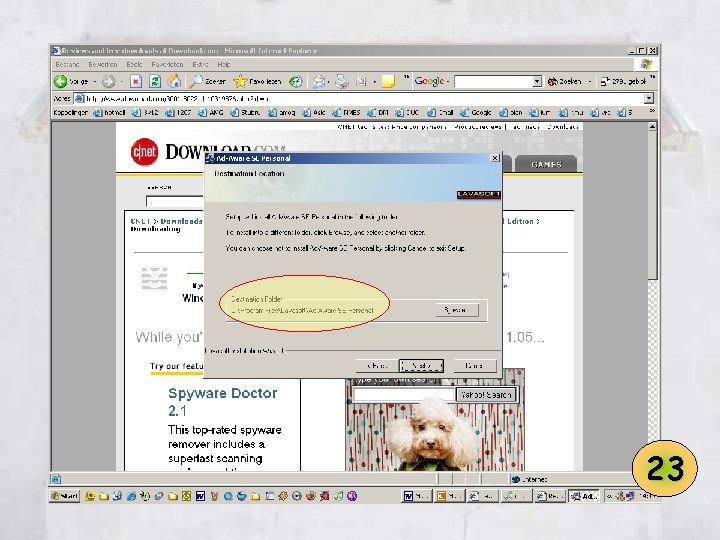
Task: Click the vertical scrollbar thumb in IE
Action: [x=652, y=206]
